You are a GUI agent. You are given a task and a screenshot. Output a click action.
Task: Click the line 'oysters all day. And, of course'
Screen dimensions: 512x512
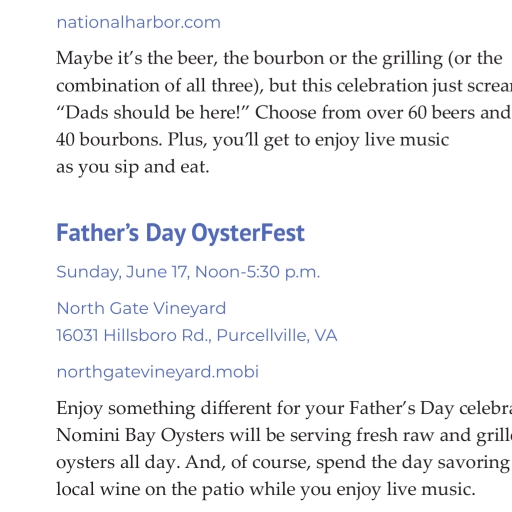[283, 463]
